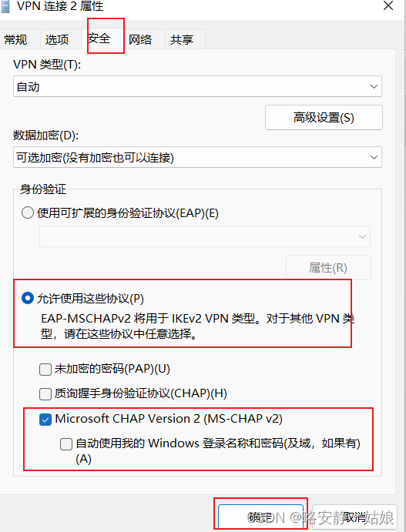
Task: Open the disabled EAP method combo box
Action: click(205, 236)
